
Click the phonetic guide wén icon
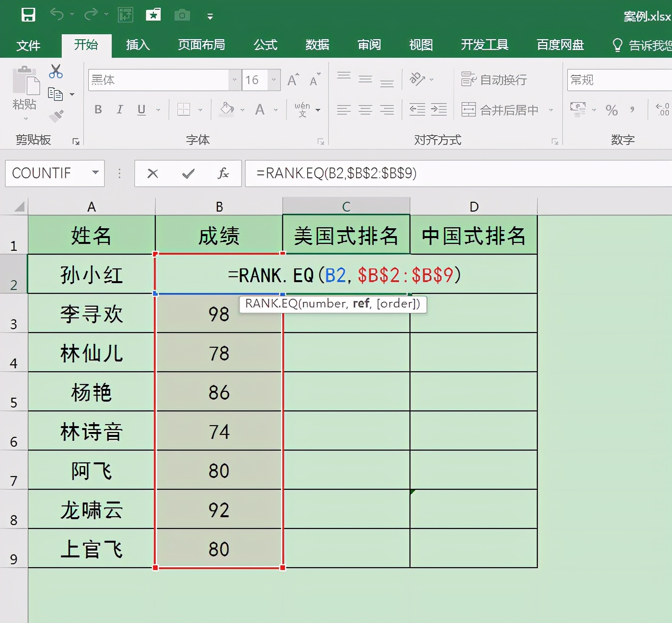click(x=302, y=109)
